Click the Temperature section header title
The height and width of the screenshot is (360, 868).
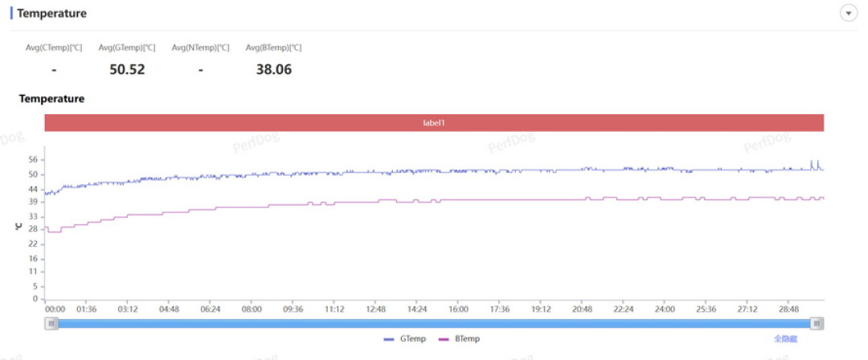pyautogui.click(x=51, y=14)
